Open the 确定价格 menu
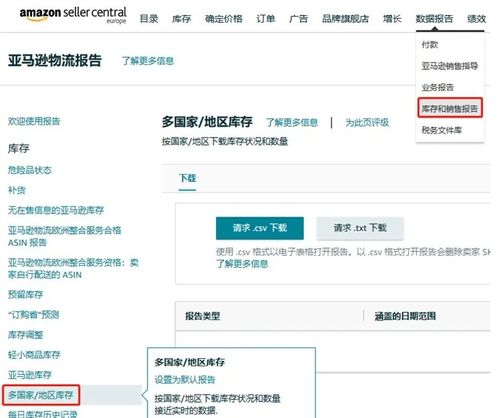 [224, 19]
